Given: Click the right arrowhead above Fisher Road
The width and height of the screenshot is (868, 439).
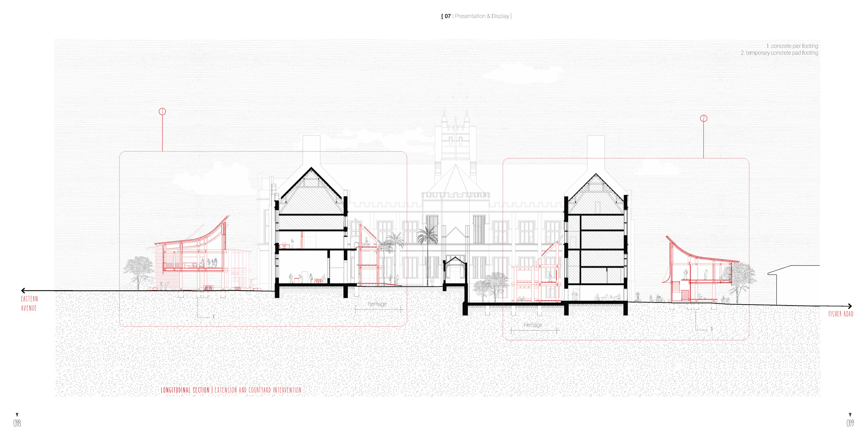Looking at the screenshot, I should 849,306.
